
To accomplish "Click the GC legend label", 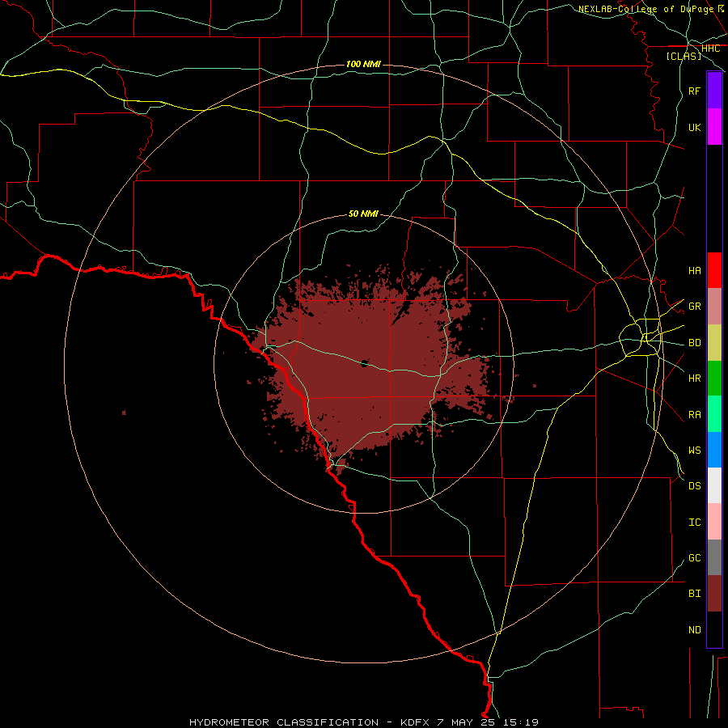I will pos(694,558).
